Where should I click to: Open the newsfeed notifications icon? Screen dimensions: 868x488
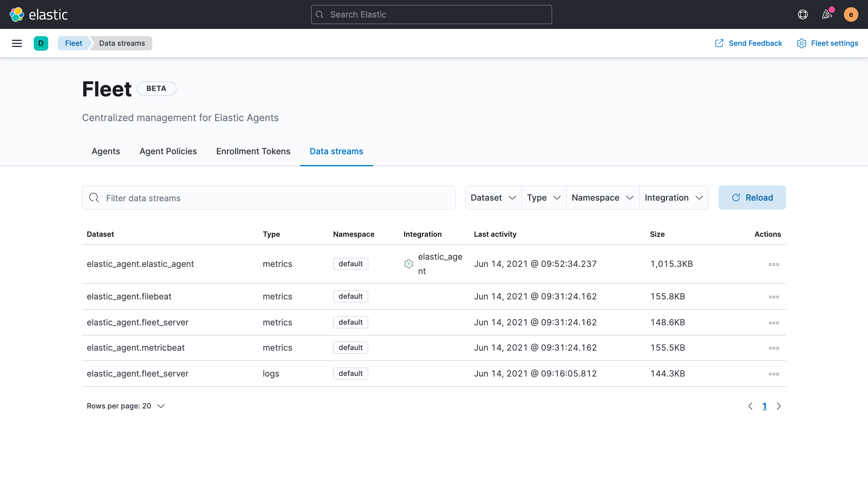[827, 14]
